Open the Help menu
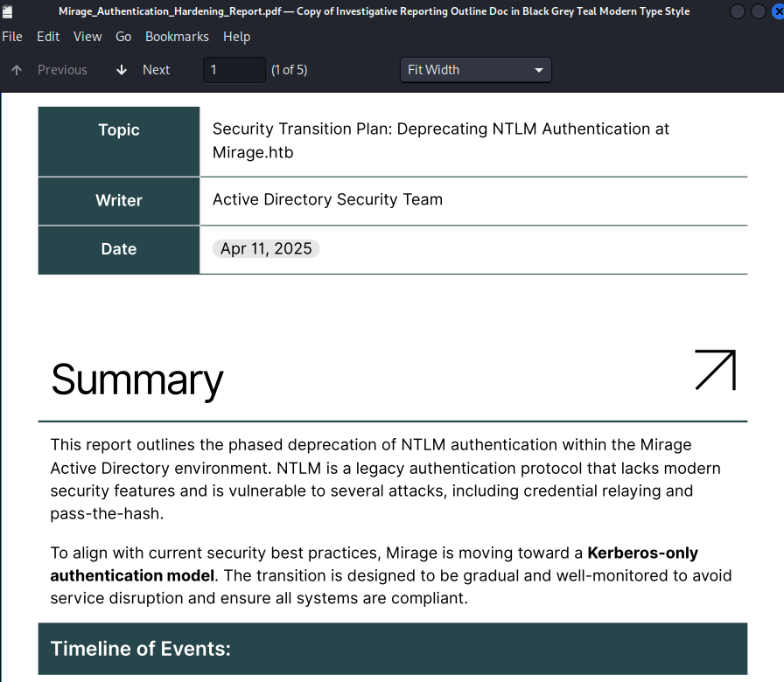 (x=236, y=37)
